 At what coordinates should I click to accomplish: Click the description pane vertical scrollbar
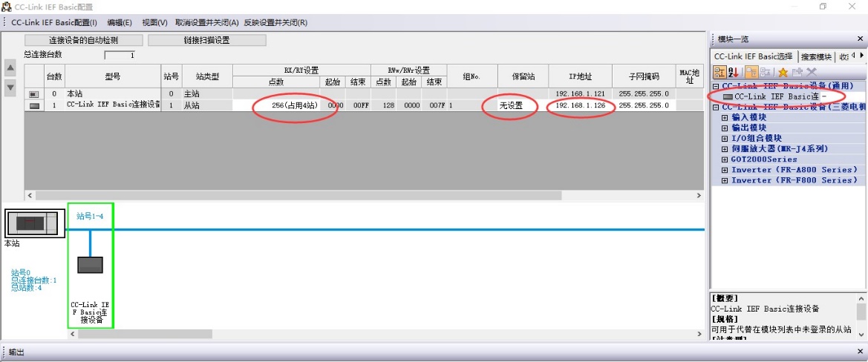pyautogui.click(x=861, y=317)
